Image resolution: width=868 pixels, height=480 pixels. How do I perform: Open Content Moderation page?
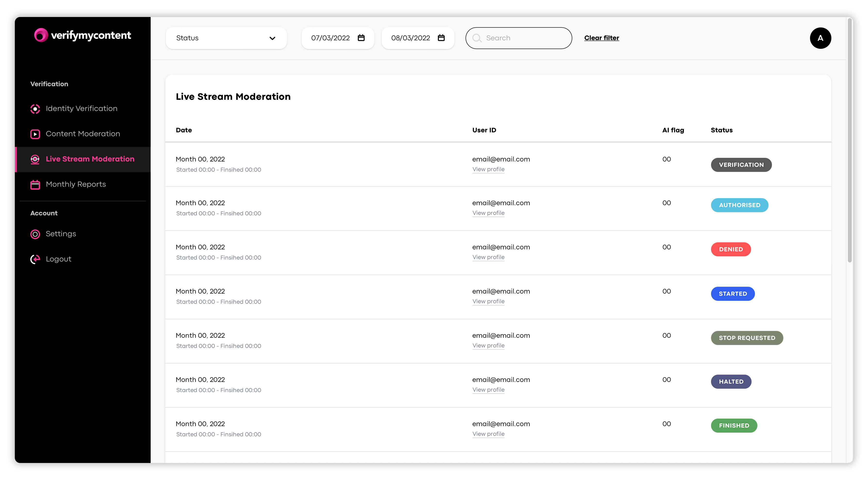coord(83,134)
